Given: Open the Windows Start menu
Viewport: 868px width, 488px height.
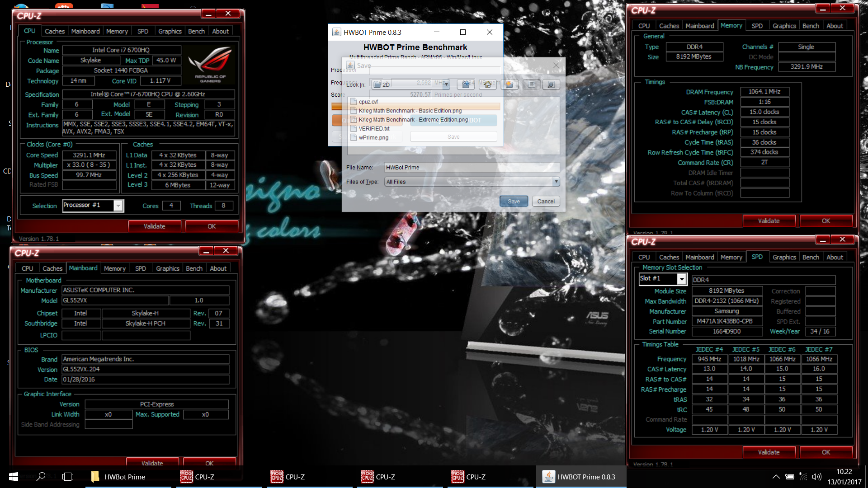Looking at the screenshot, I should click(x=13, y=477).
